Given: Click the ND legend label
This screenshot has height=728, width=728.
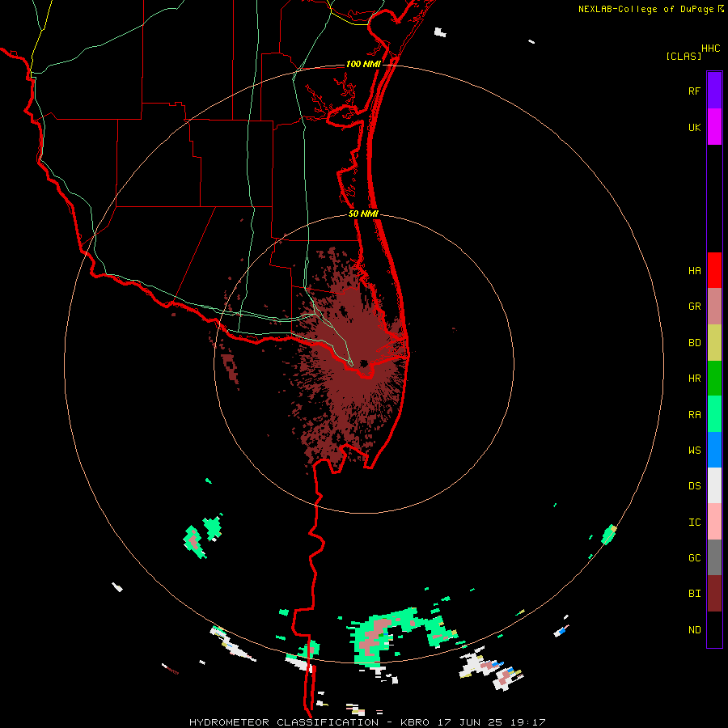Looking at the screenshot, I should pos(694,630).
